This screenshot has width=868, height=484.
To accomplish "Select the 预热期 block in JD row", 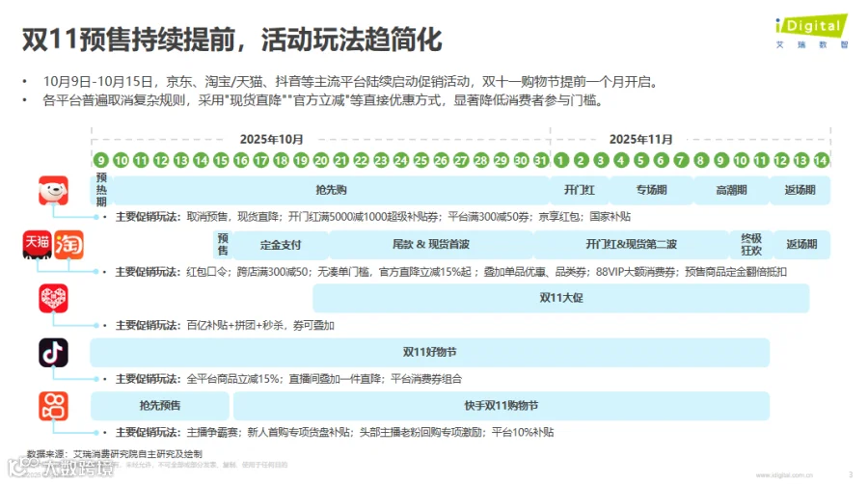I will [101, 190].
